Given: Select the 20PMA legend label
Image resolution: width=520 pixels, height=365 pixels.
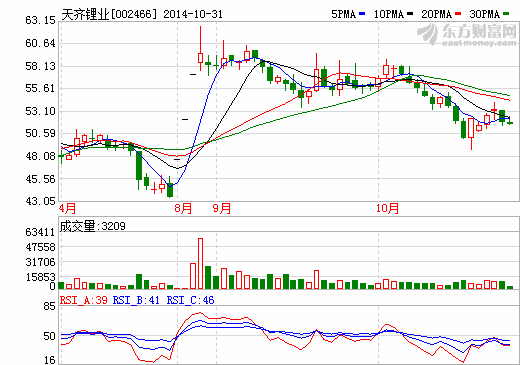Looking at the screenshot, I should point(437,14).
